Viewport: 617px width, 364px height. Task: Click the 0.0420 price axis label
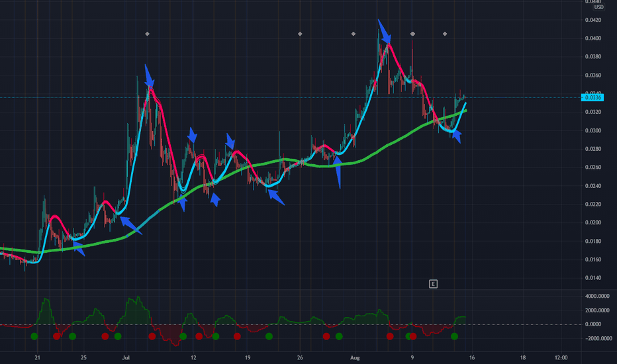593,20
